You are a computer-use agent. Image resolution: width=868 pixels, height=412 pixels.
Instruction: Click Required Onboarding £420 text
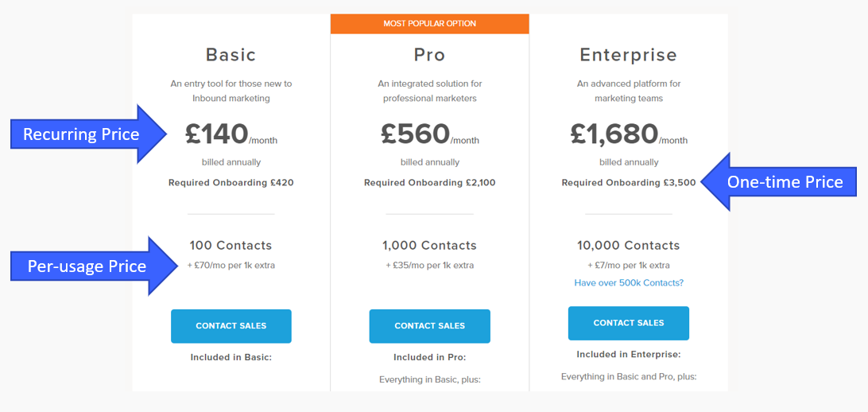[231, 183]
